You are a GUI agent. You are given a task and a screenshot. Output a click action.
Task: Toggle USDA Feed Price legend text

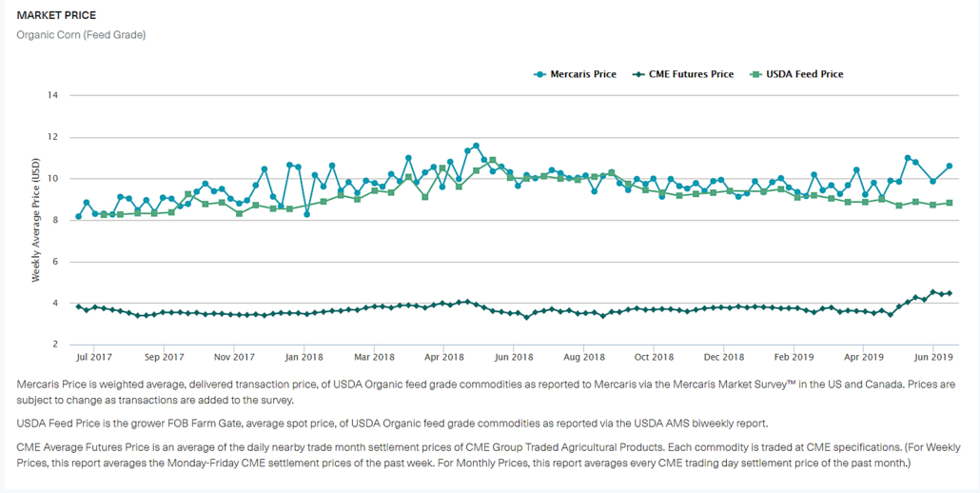click(x=804, y=74)
